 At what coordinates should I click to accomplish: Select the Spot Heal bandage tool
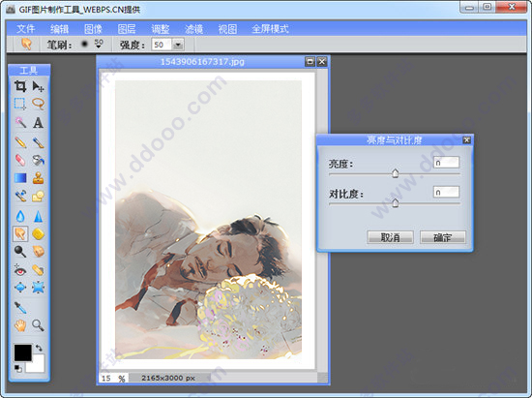[38, 270]
